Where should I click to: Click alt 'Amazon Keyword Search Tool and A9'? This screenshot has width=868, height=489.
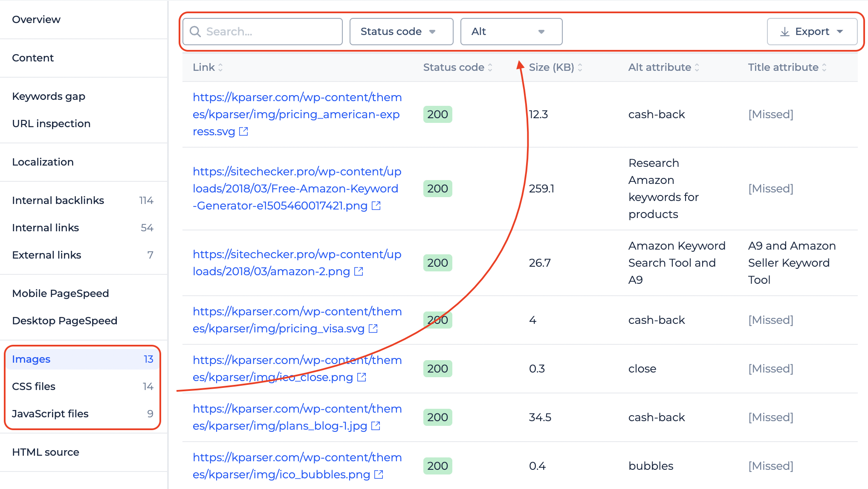677,263
